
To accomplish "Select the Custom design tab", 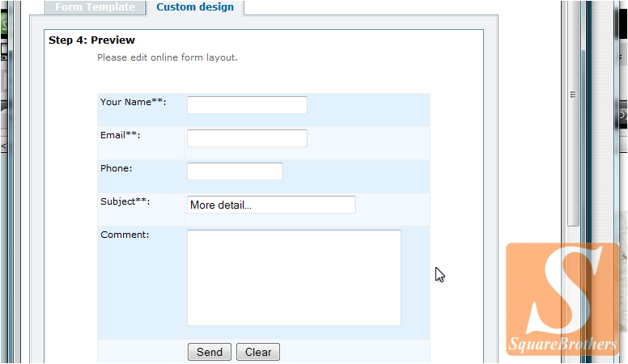I will [x=195, y=7].
